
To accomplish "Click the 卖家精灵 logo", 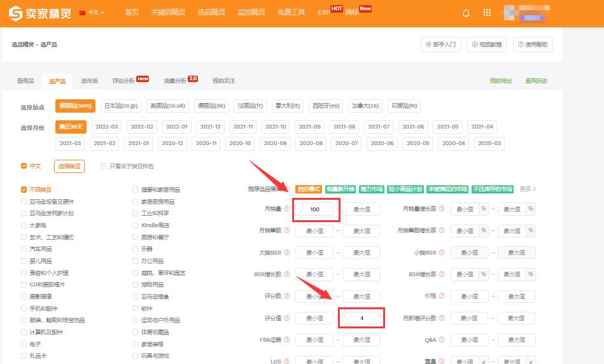I will [40, 13].
